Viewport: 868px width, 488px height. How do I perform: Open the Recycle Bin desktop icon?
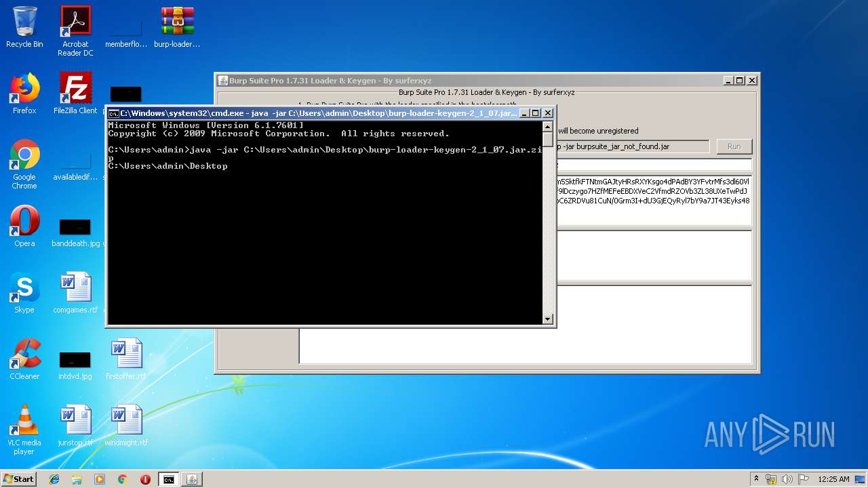pyautogui.click(x=24, y=27)
